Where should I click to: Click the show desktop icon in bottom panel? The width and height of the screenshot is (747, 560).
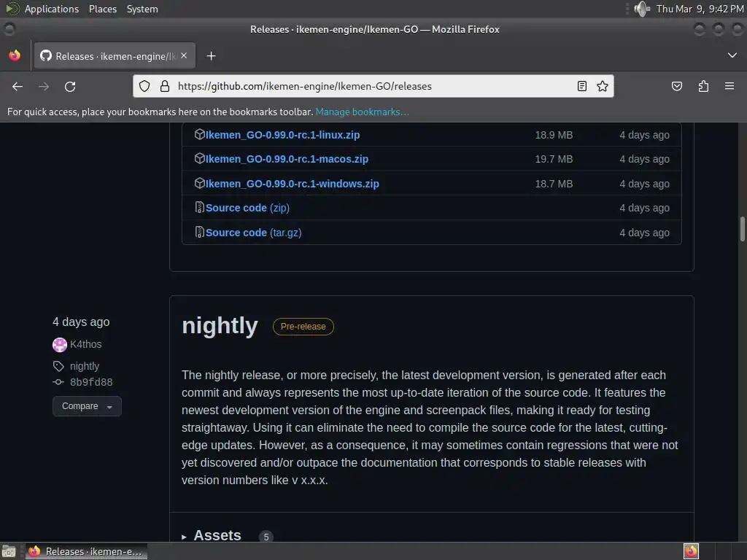click(x=9, y=551)
